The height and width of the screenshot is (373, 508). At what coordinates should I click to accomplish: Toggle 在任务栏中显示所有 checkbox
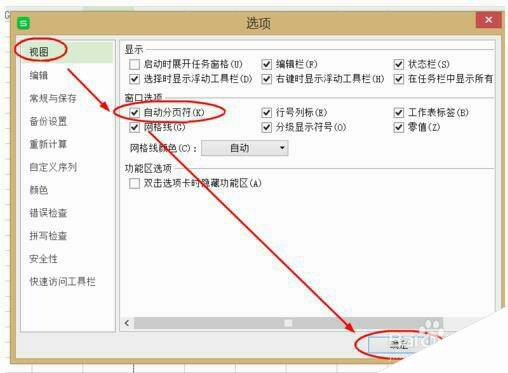click(x=399, y=79)
